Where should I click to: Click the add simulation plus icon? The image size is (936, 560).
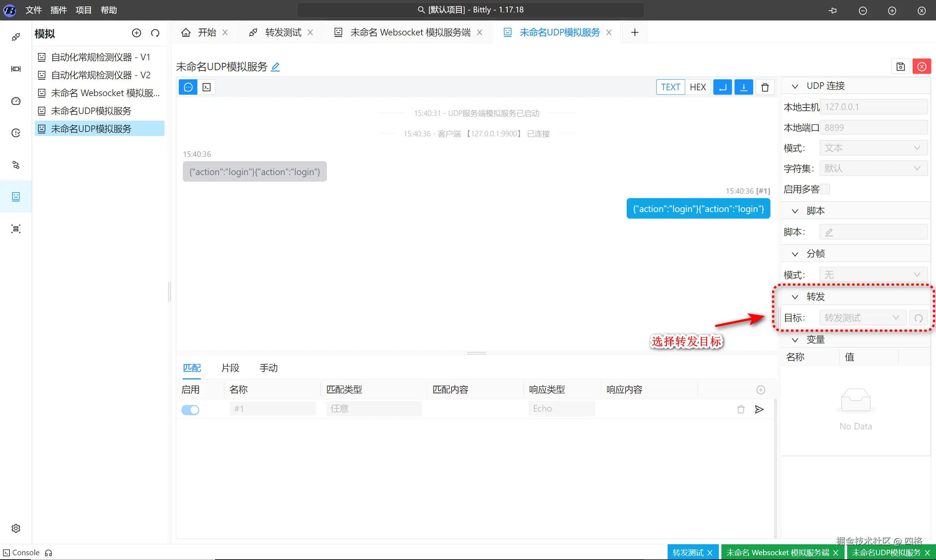point(136,33)
